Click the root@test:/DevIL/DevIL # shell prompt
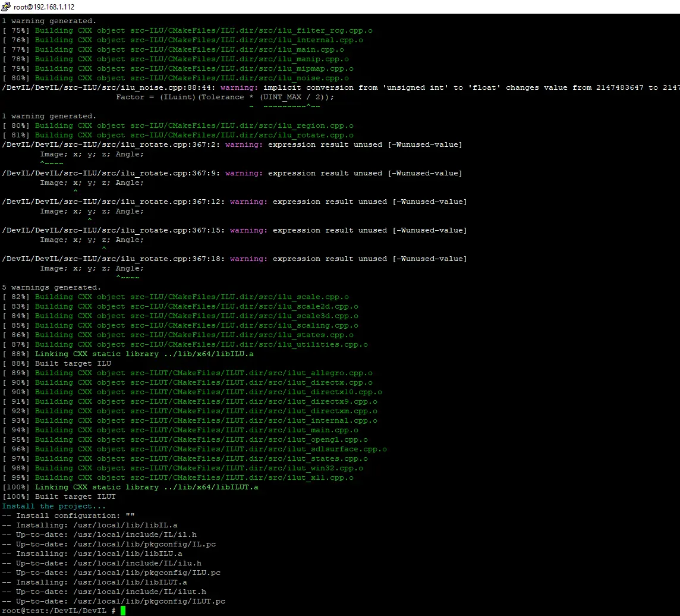This screenshot has height=616, width=680. tap(58, 611)
